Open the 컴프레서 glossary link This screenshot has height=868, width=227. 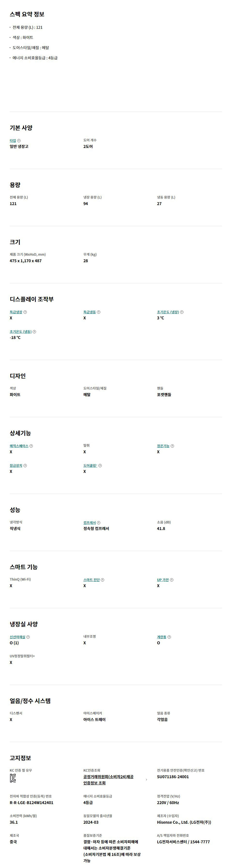(89, 523)
